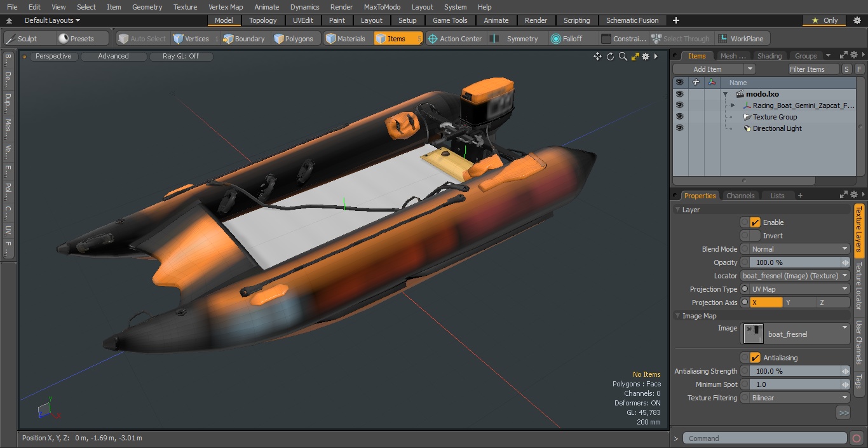Click the viewport pan/move icon
Viewport: 868px width, 448px height.
597,57
